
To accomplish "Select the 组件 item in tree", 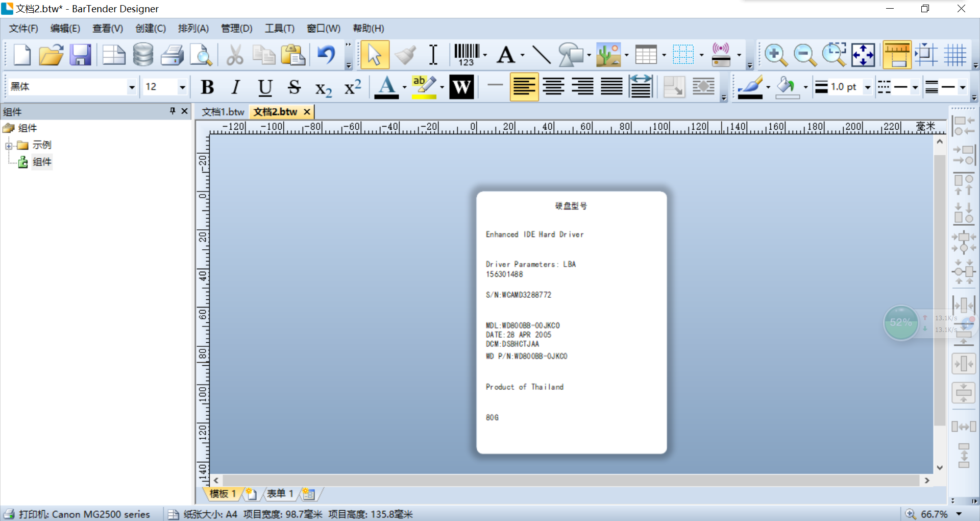I will 42,162.
